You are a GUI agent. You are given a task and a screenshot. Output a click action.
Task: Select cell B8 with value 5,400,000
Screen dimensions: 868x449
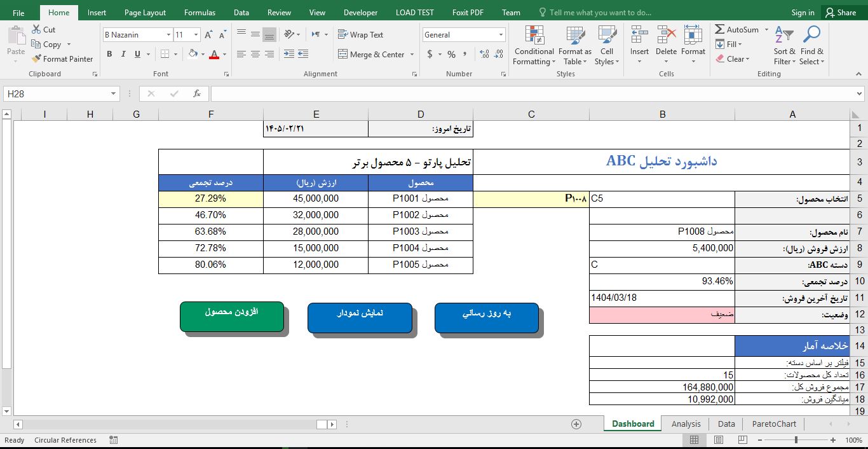tap(662, 248)
